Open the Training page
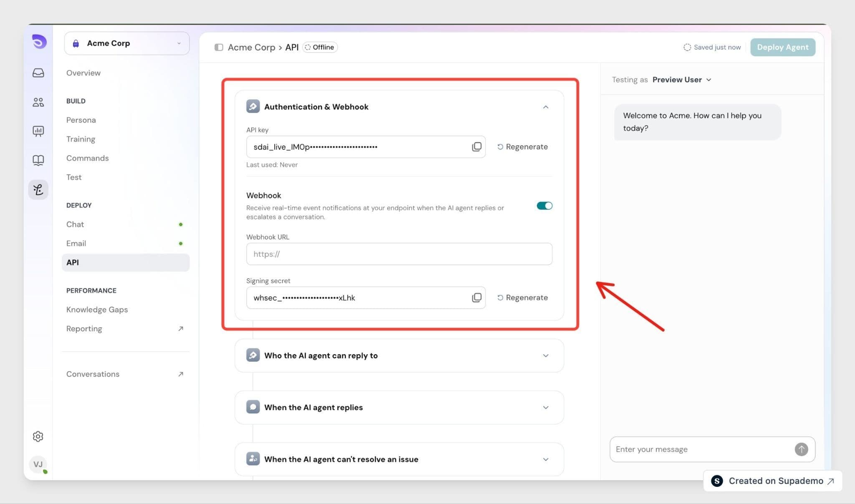This screenshot has height=504, width=855. coord(81,139)
